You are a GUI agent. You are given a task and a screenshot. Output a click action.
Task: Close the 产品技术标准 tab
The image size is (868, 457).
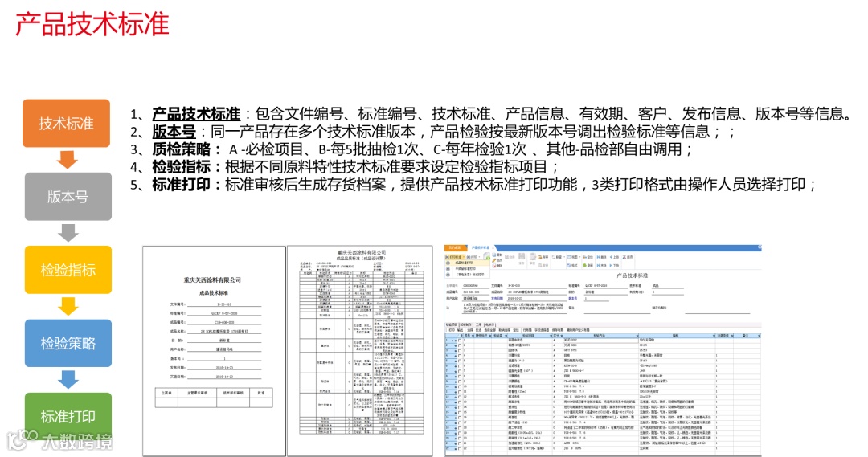tap(493, 247)
